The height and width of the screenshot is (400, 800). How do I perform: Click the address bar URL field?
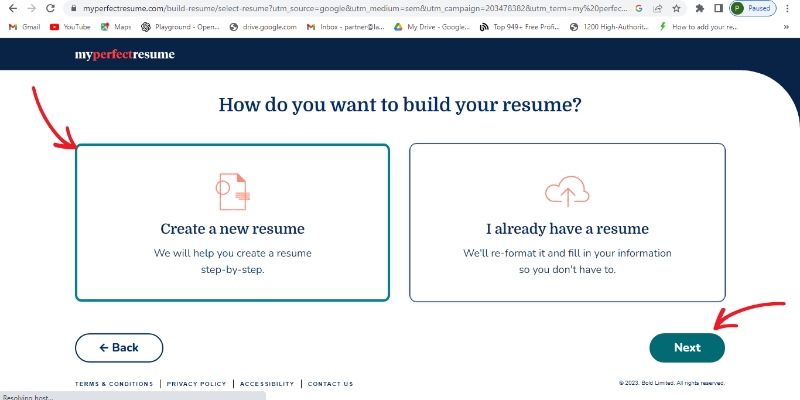(350, 8)
